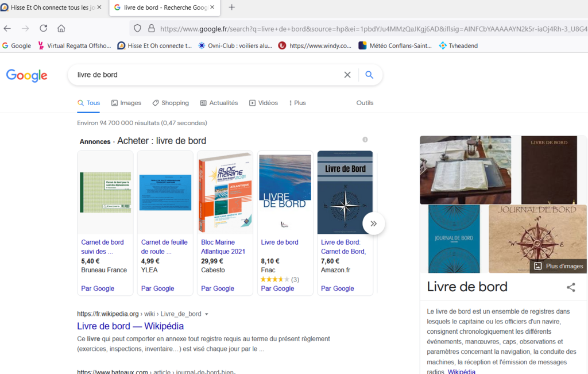Clear the search query with the X

click(347, 75)
